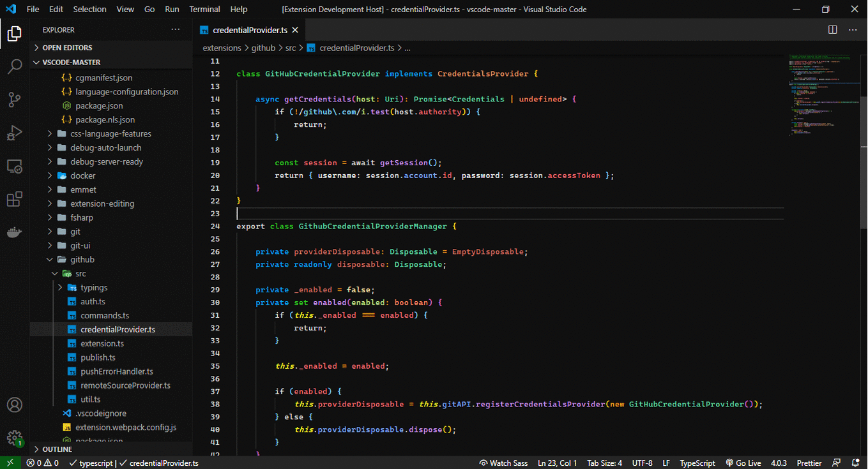
Task: Open the View menu
Action: point(125,9)
